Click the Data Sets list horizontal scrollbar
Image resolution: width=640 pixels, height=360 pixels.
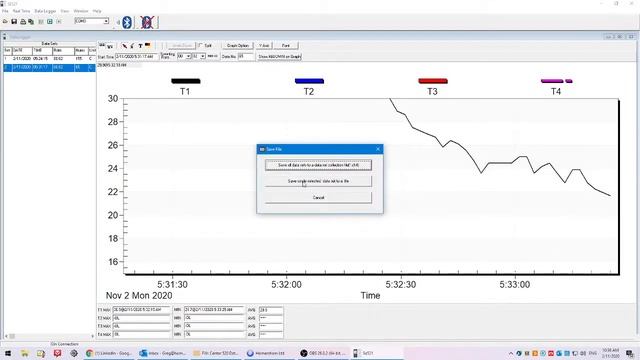click(x=49, y=336)
